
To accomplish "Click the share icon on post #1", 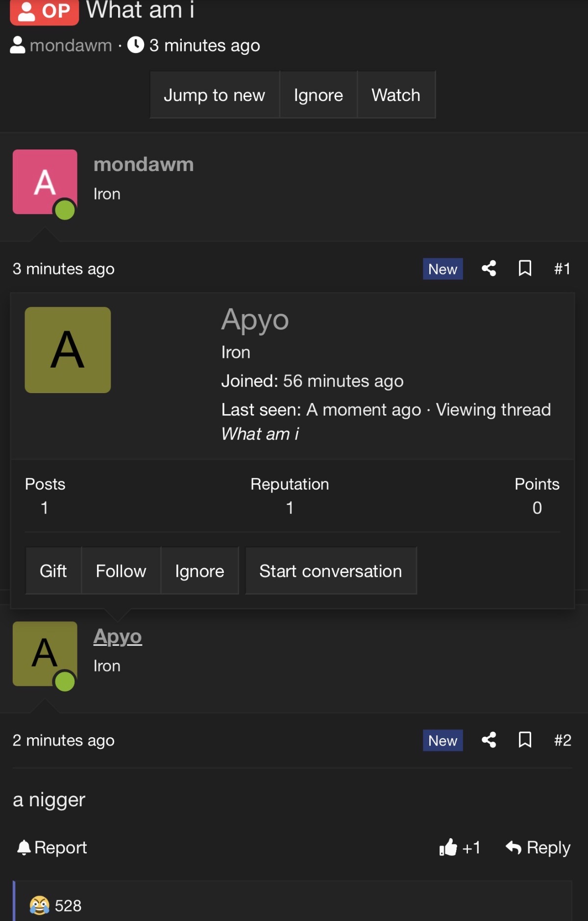I will tap(489, 269).
